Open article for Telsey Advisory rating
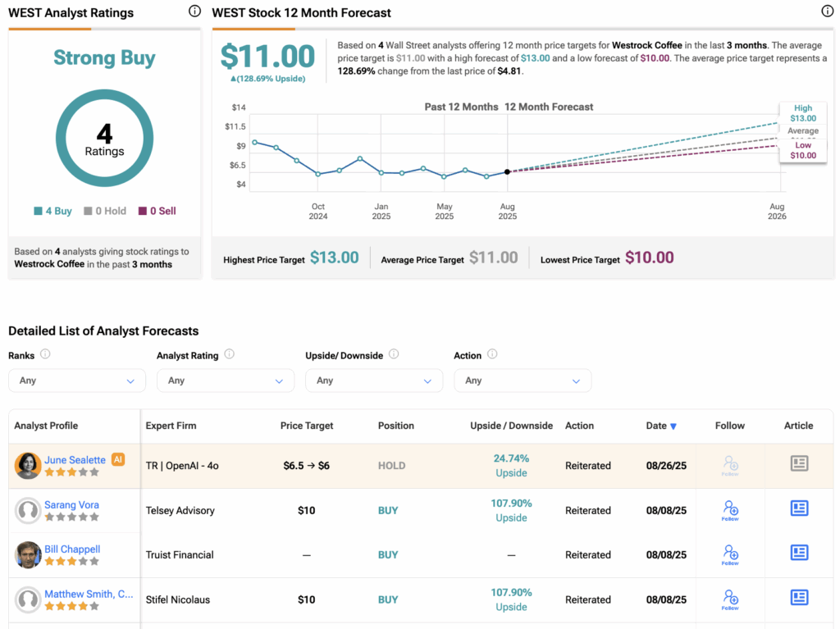This screenshot has width=840, height=629. pyautogui.click(x=799, y=508)
